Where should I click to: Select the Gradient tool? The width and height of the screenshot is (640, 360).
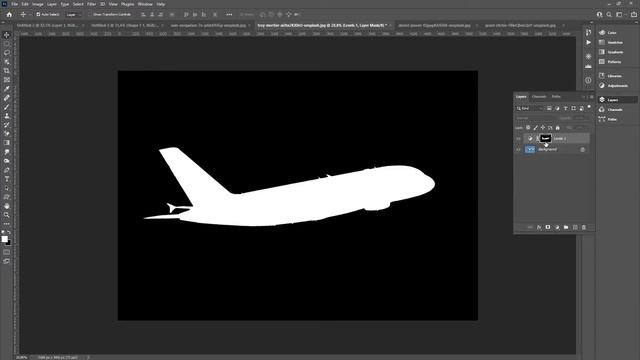pos(7,143)
